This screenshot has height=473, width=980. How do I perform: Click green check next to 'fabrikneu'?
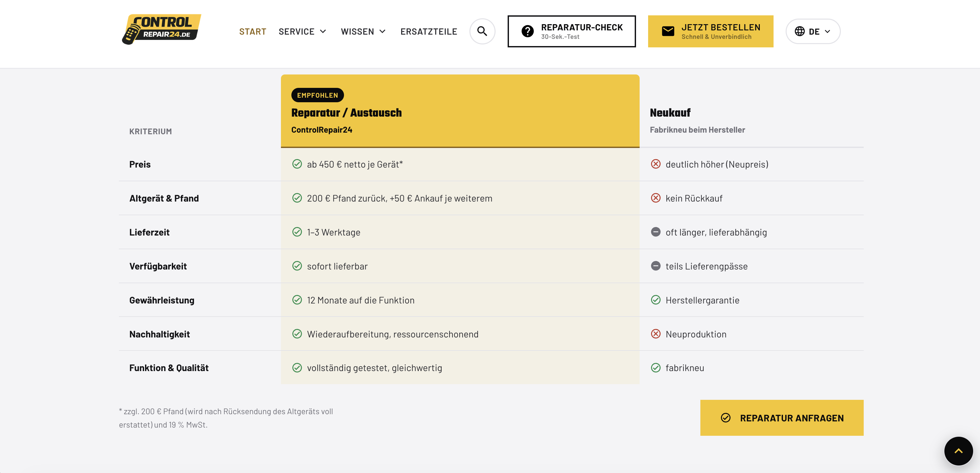tap(656, 367)
